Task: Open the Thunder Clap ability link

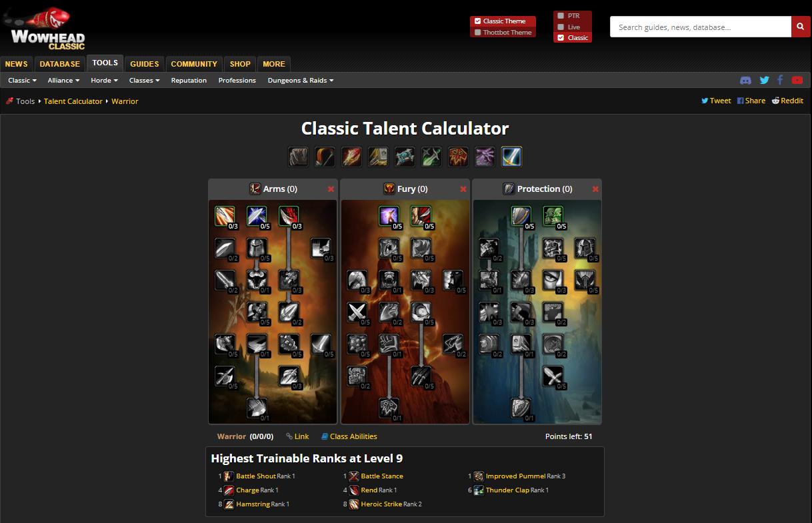Action: point(507,490)
